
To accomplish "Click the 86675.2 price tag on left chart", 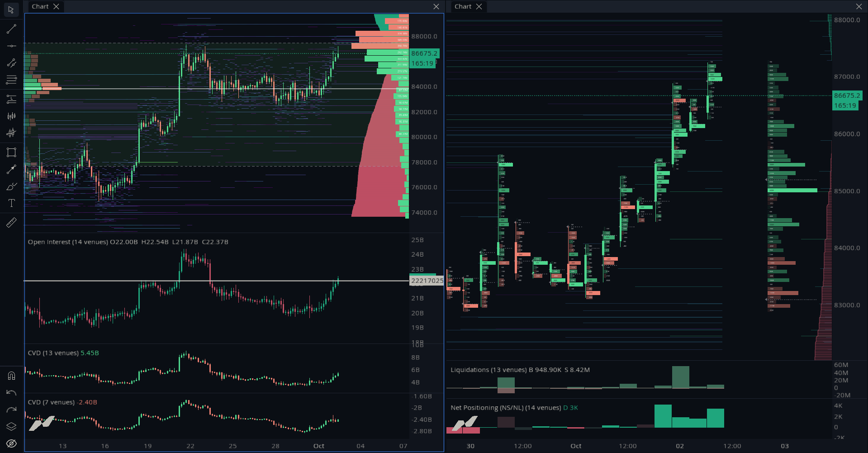I will point(424,53).
